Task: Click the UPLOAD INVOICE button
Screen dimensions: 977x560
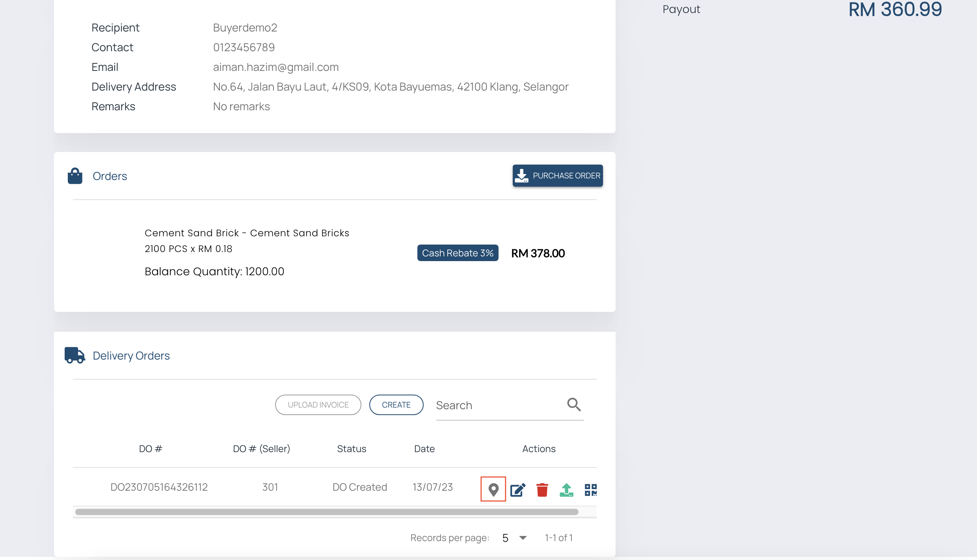Action: 318,405
